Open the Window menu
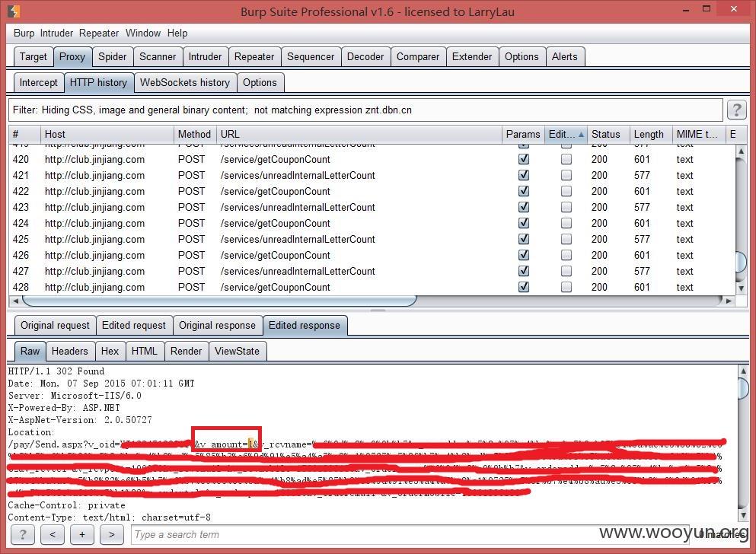Viewport: 756px width, 554px height. pyautogui.click(x=143, y=33)
